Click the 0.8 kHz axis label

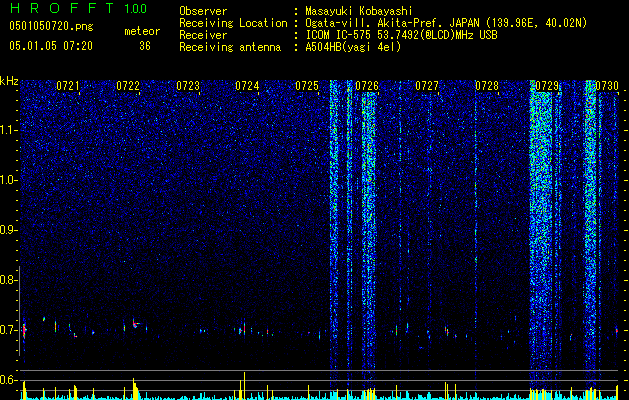coord(8,280)
